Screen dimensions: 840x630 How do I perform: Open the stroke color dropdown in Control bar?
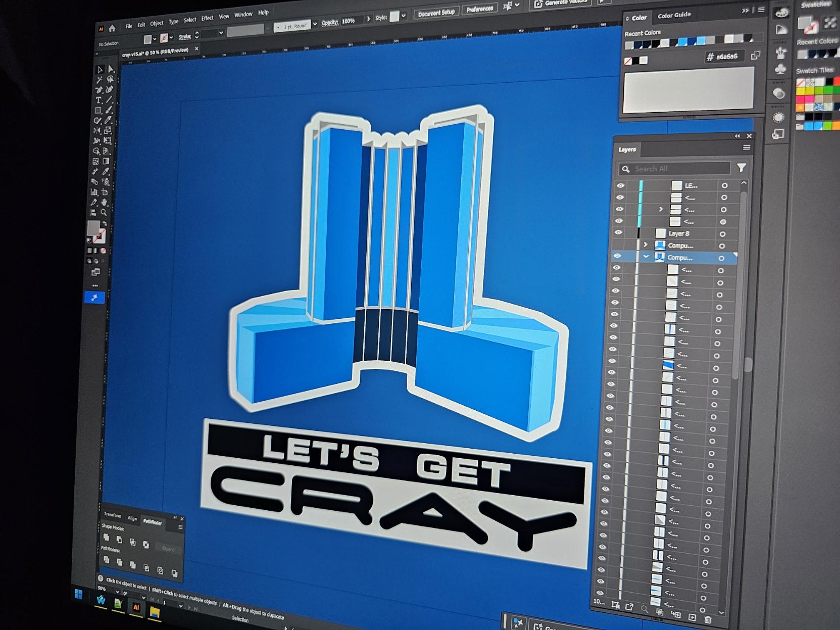171,37
